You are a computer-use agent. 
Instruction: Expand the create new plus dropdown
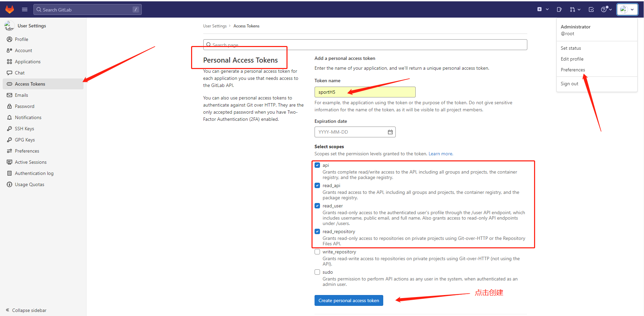543,9
